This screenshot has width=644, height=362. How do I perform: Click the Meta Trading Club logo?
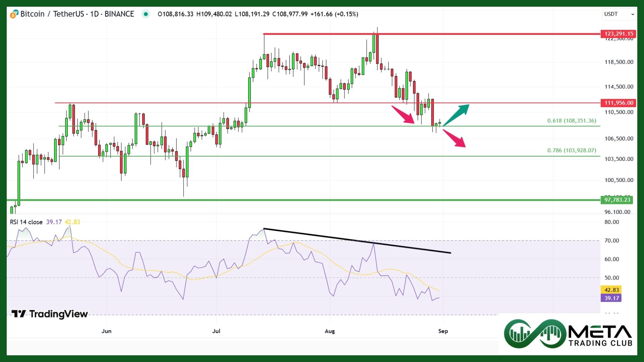568,334
